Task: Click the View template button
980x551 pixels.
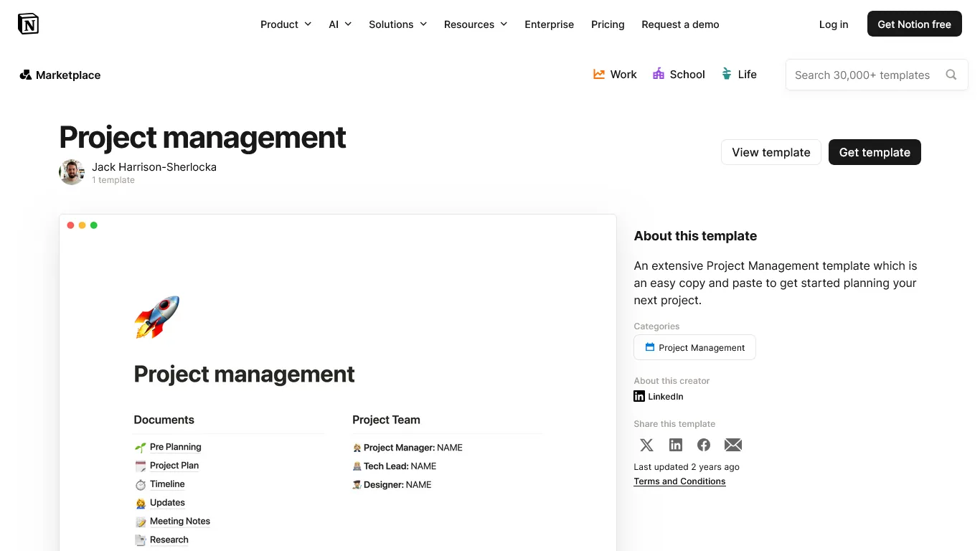Action: point(771,152)
